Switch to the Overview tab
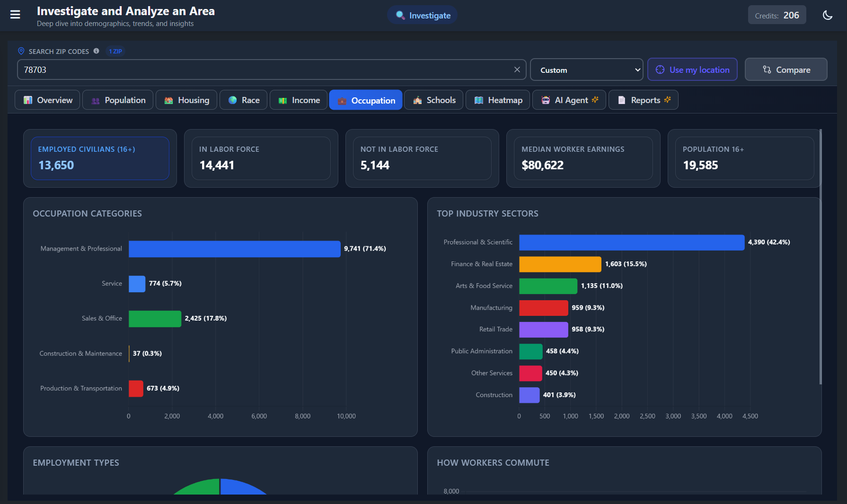Viewport: 847px width, 504px height. (x=48, y=100)
